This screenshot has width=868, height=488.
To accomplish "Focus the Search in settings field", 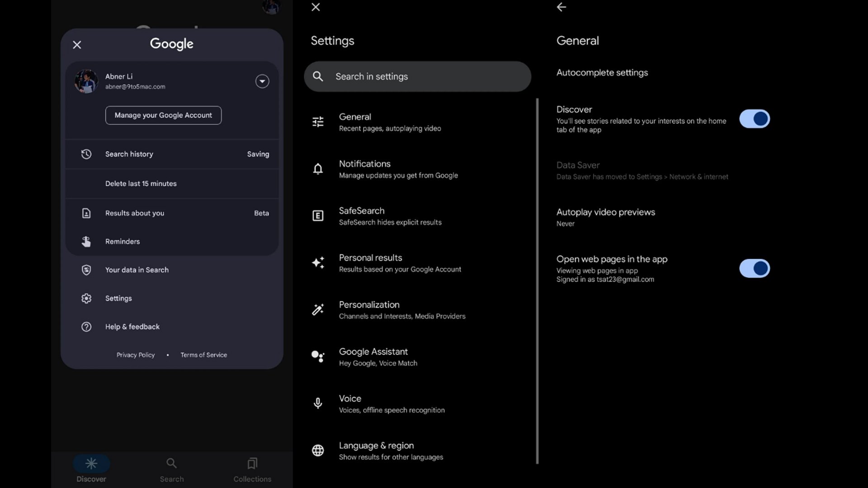I will (x=417, y=77).
